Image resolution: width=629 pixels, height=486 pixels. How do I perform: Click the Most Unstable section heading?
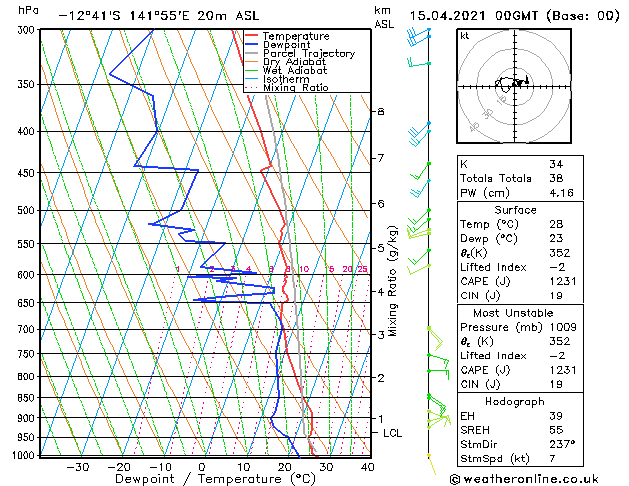click(513, 313)
